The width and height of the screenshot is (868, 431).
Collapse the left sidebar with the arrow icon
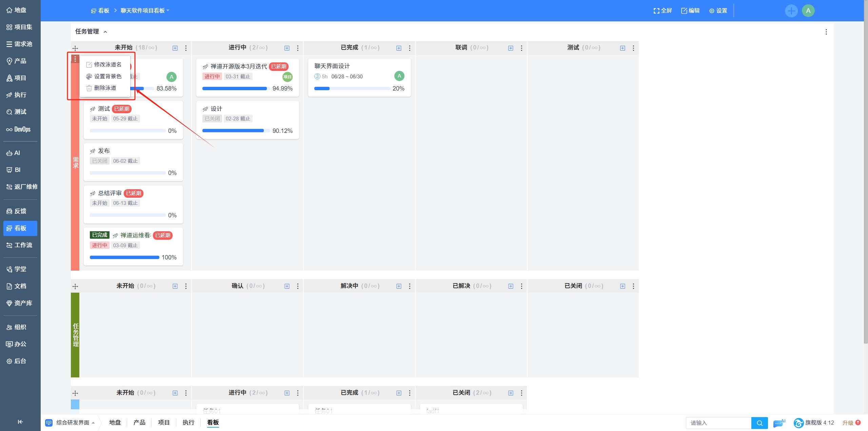tap(20, 422)
